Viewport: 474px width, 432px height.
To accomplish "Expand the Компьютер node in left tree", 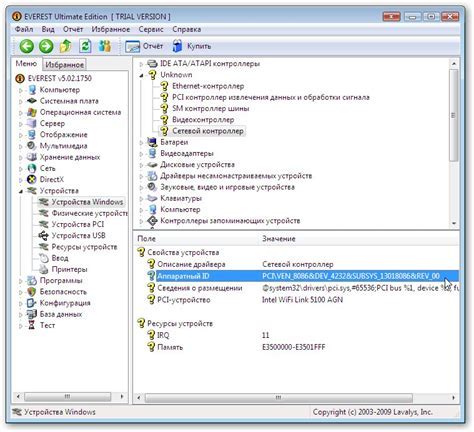I will [x=20, y=90].
